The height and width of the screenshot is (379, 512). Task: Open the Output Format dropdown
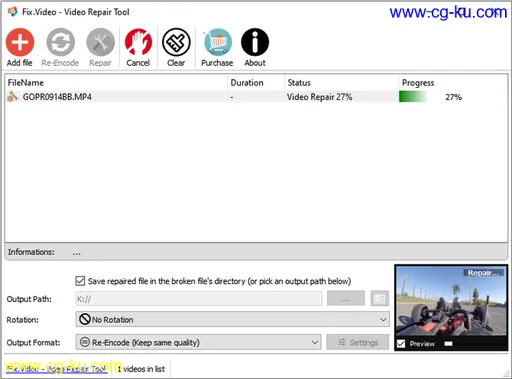pos(198,342)
